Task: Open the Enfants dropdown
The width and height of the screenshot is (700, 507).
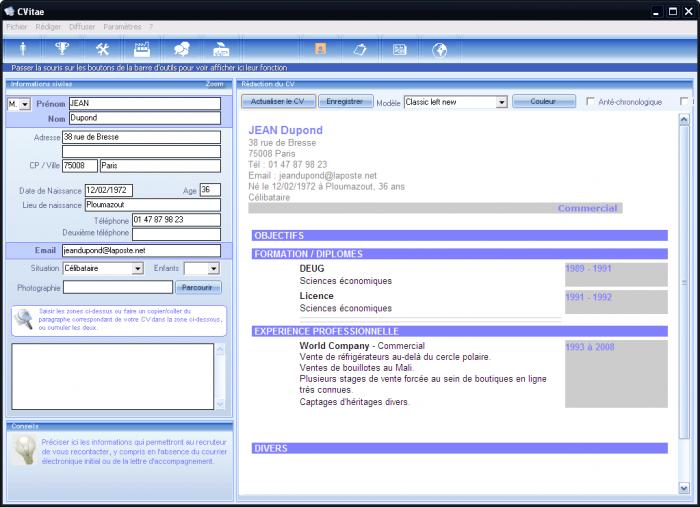Action: tap(213, 268)
